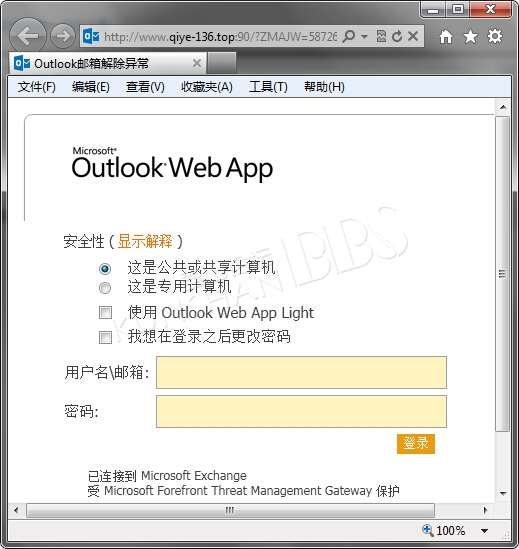Viewport: 519px width, 549px height.
Task: Open the 收藏夹(A) menu
Action: tap(207, 86)
